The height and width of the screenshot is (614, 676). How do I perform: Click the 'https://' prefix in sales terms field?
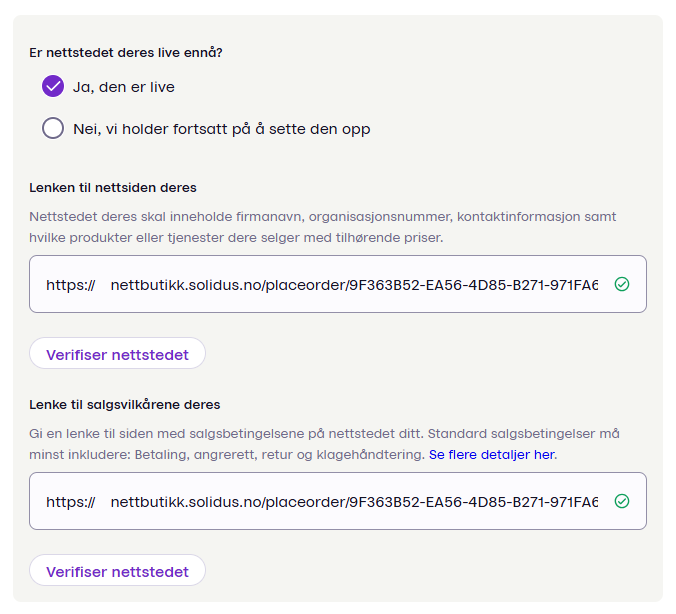pyautogui.click(x=70, y=501)
